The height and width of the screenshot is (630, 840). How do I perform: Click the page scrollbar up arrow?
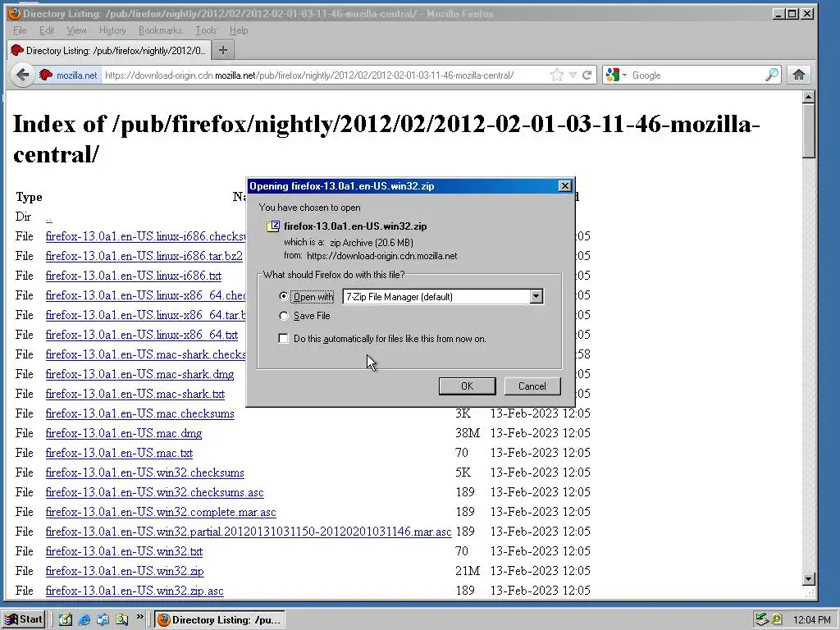809,97
